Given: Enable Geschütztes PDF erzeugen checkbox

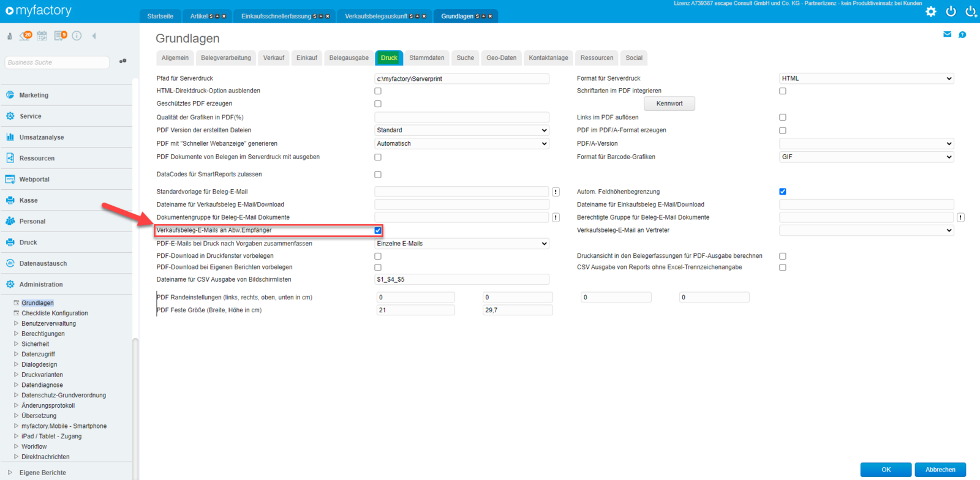Looking at the screenshot, I should (x=378, y=103).
